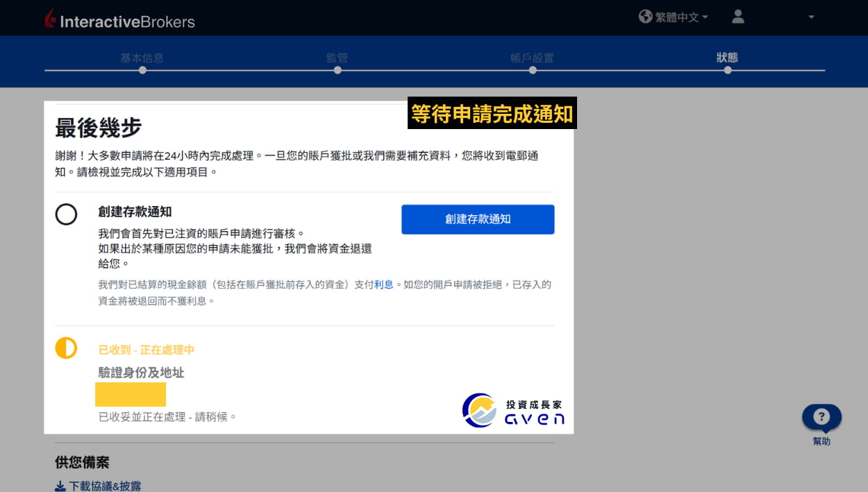Click the 基本信息 progress dot
Image resolution: width=868 pixels, height=492 pixels.
tap(142, 70)
